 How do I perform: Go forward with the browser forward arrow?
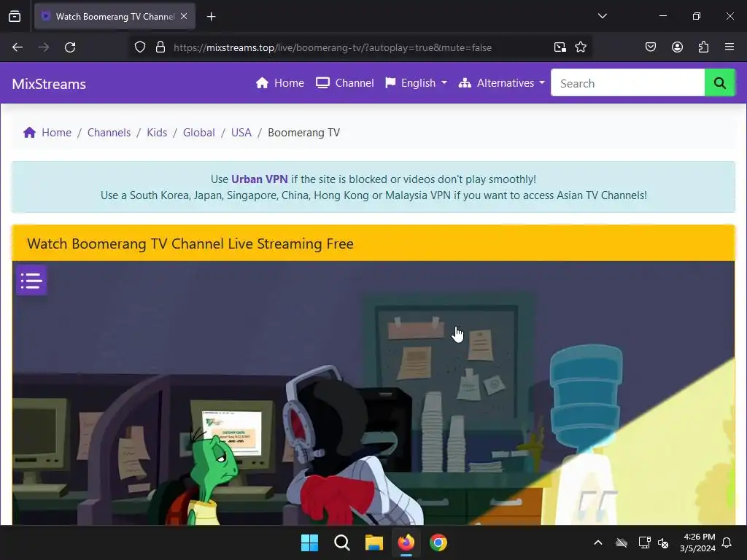click(44, 47)
